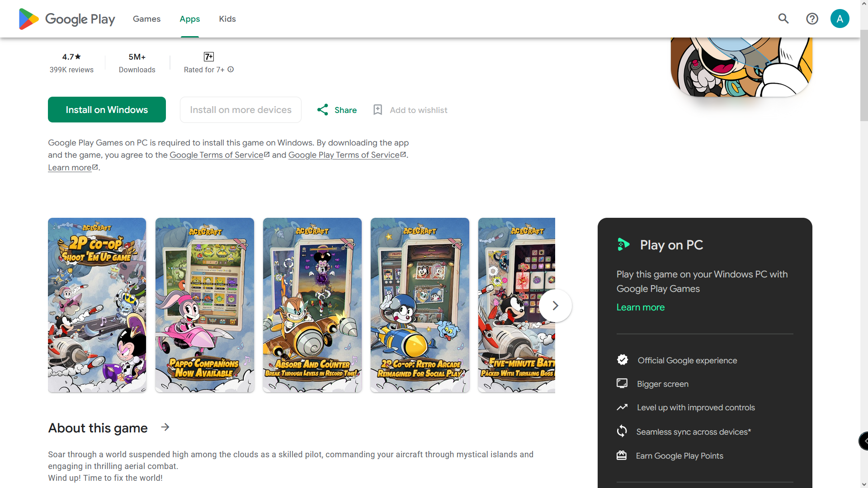Click the 4.7 star rating
Screen dimensions: 868x488
(71, 57)
